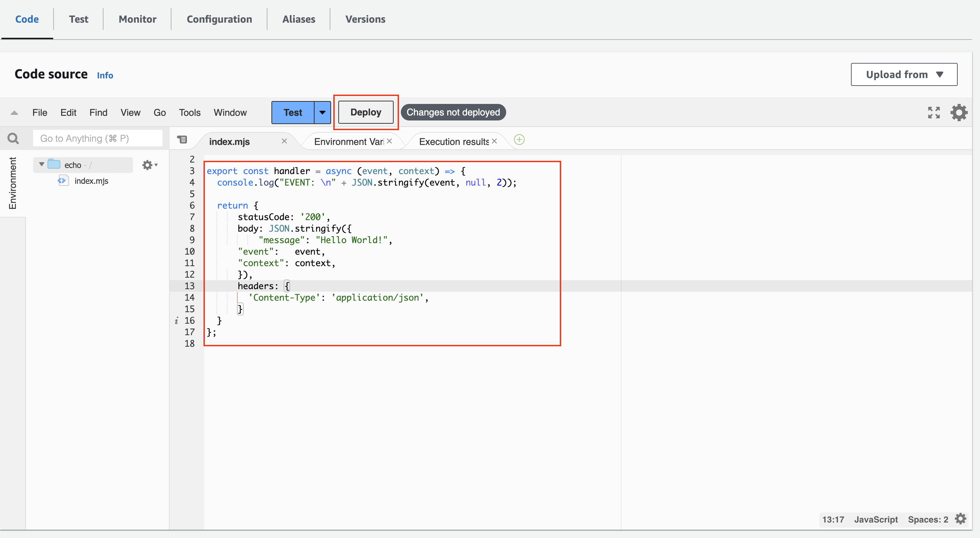Click the index.mjs file icon in tree

[63, 181]
